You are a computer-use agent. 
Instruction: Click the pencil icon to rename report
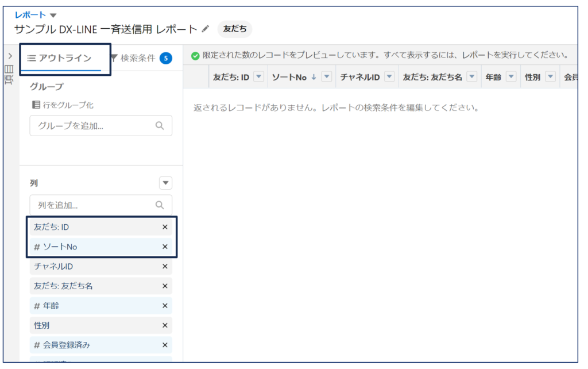tap(206, 29)
